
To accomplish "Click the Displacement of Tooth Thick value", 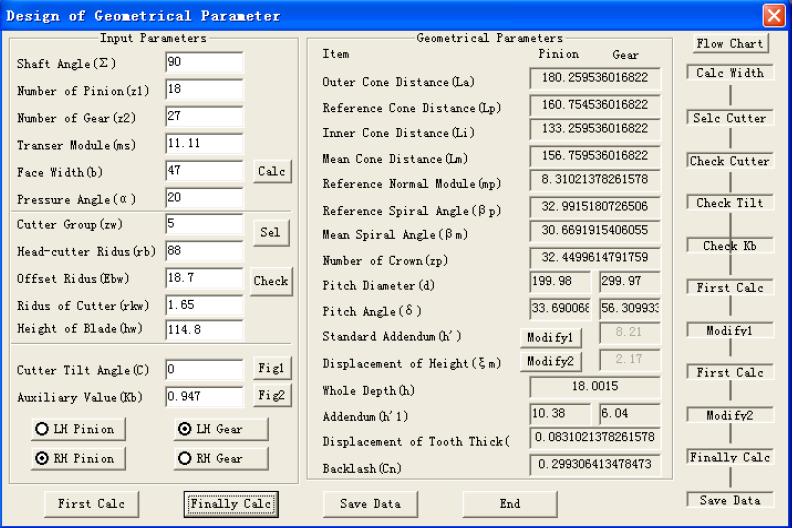I will pyautogui.click(x=595, y=437).
